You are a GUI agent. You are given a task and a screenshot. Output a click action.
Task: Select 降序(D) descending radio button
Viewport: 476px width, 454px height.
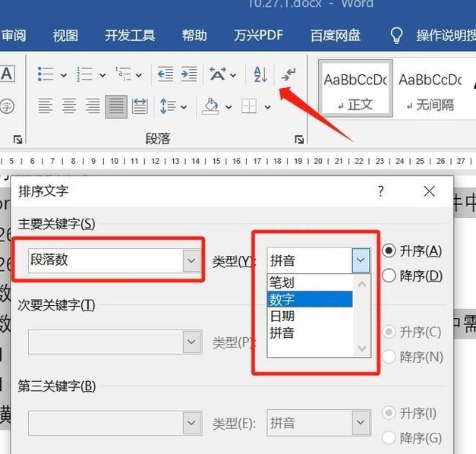pyautogui.click(x=389, y=276)
